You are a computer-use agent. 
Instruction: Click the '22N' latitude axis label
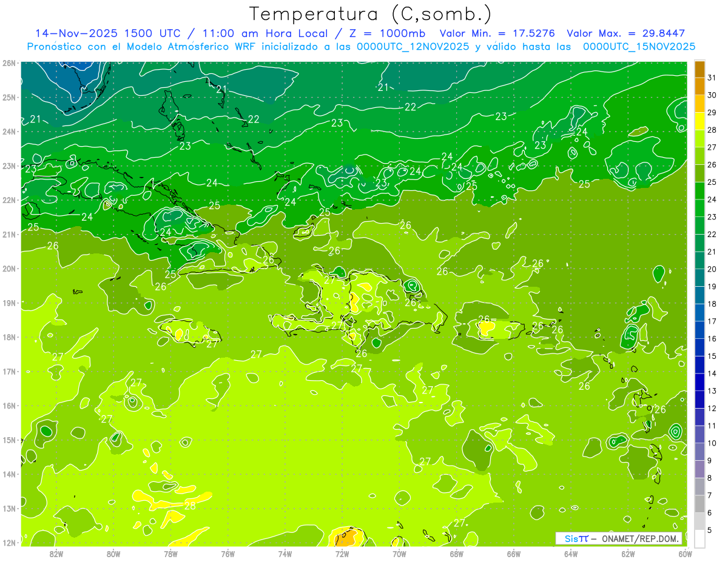click(10, 200)
